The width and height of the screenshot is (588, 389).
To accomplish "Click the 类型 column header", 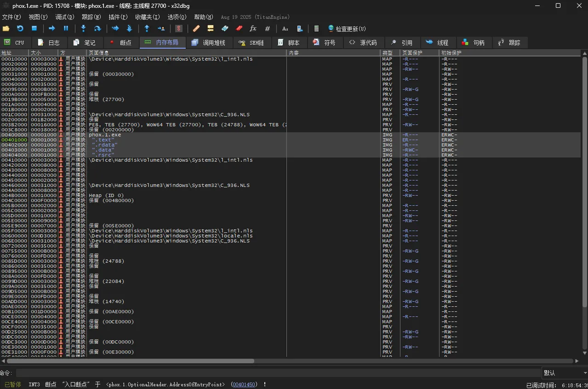I will (390, 53).
